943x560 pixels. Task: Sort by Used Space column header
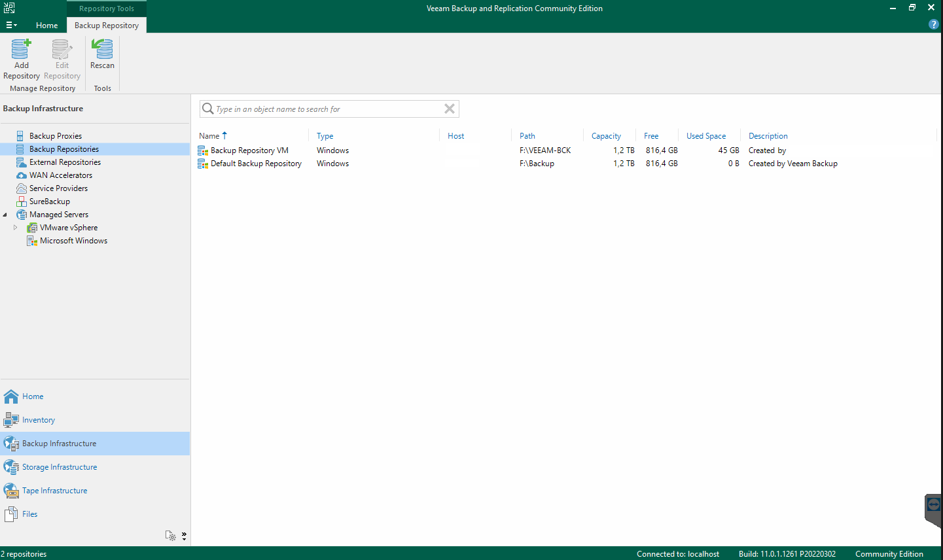(x=706, y=136)
